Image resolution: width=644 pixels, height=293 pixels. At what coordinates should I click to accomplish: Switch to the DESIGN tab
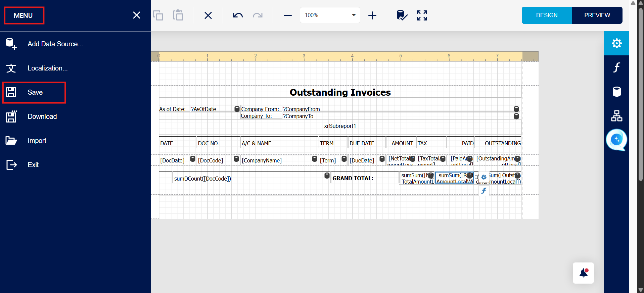click(x=547, y=15)
